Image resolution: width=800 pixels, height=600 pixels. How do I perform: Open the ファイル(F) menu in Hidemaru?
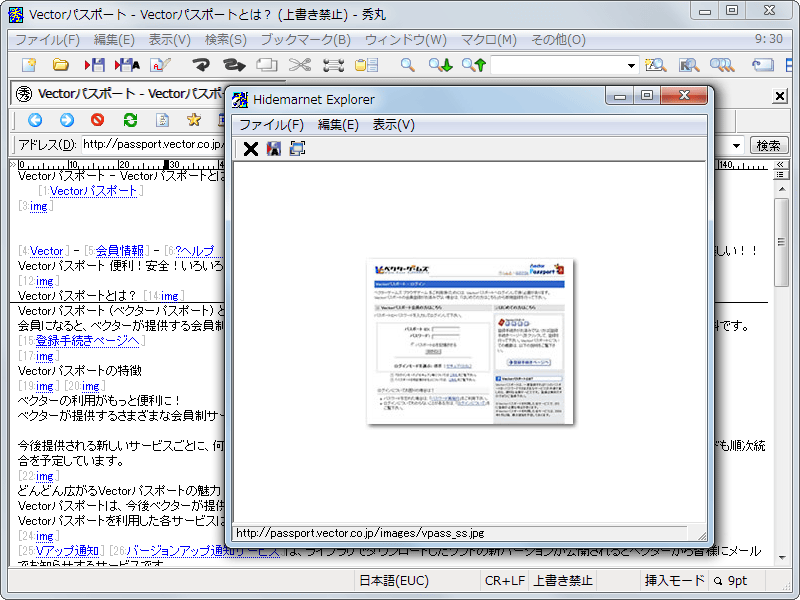pyautogui.click(x=47, y=40)
